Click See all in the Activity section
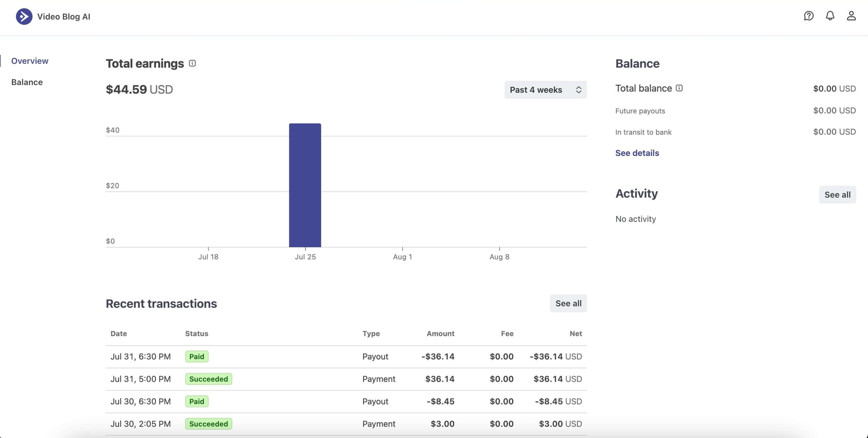The image size is (868, 438). pos(837,194)
